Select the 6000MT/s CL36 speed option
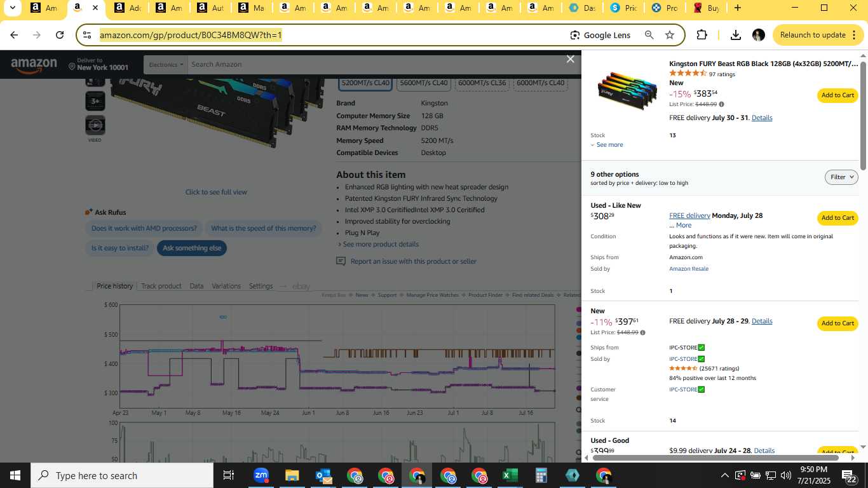This screenshot has height=488, width=868. [482, 83]
